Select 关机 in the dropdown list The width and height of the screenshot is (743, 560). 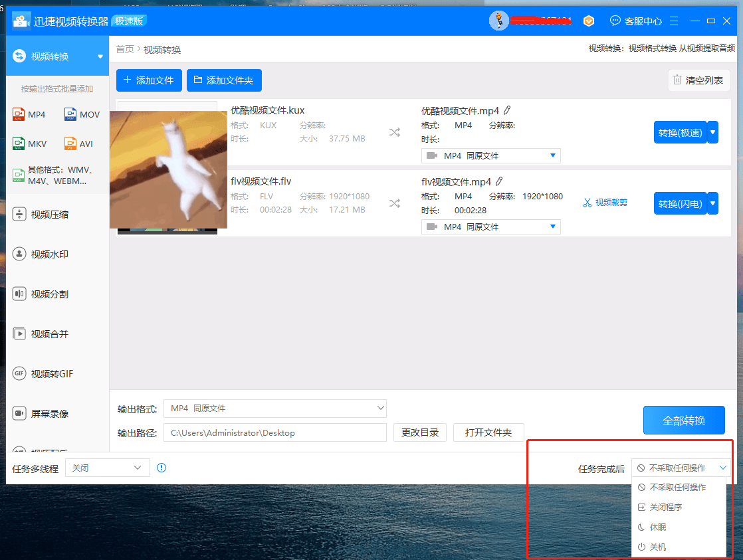tap(657, 547)
